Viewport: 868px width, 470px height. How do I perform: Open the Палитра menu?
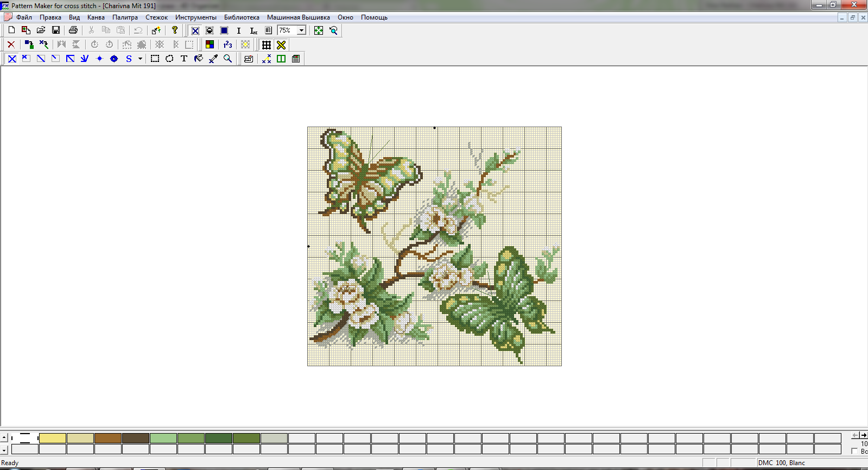coord(125,17)
